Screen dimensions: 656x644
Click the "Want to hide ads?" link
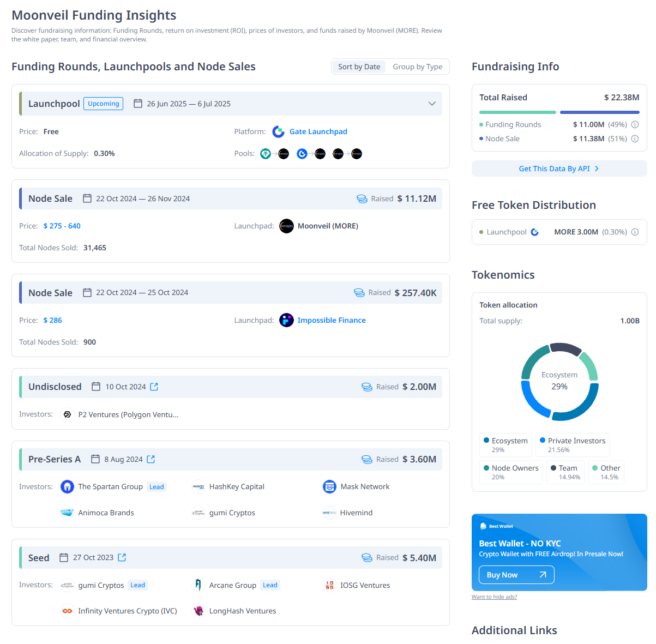(x=494, y=597)
